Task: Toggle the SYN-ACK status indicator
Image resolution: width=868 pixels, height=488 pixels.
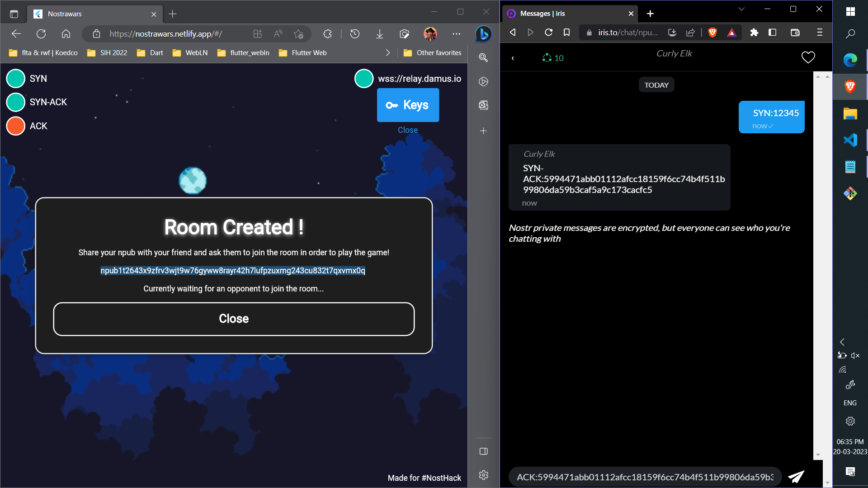Action: 16,102
